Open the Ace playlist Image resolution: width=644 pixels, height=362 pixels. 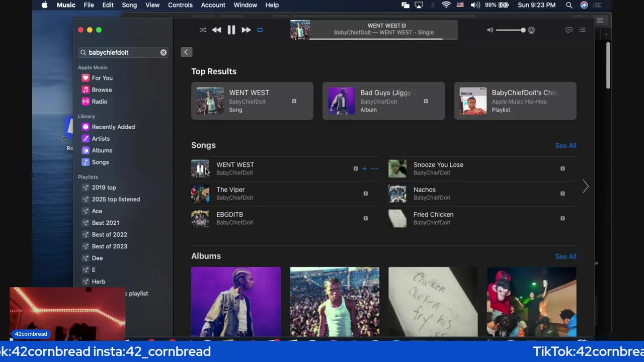97,211
